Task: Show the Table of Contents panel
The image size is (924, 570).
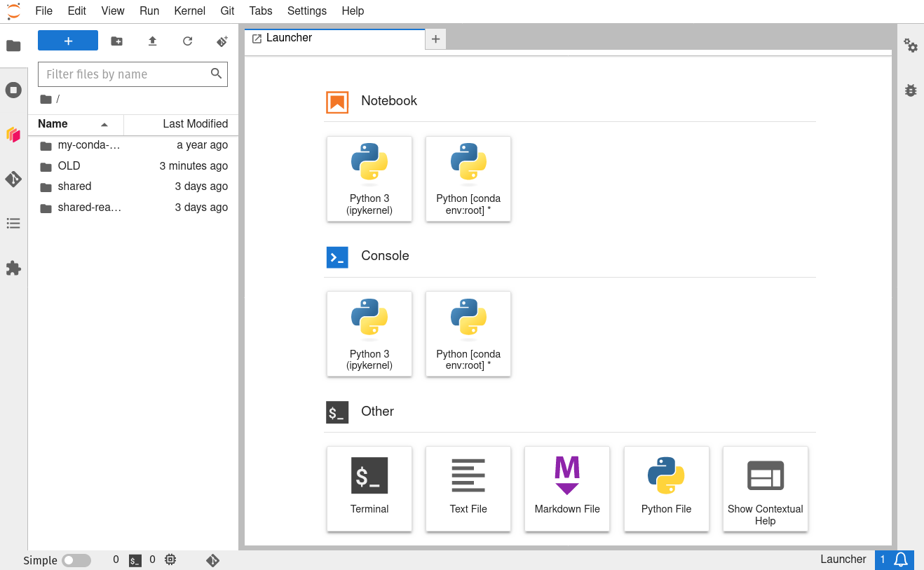Action: click(13, 224)
